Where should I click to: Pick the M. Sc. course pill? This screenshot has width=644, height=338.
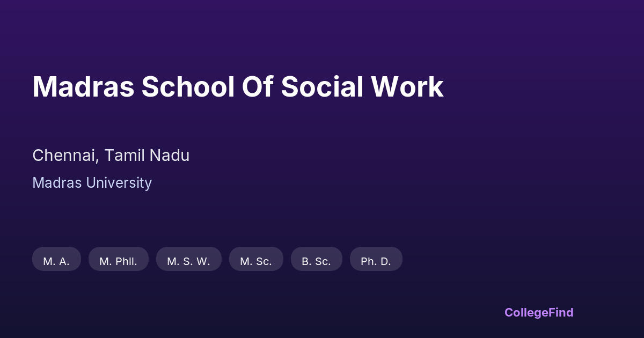pyautogui.click(x=256, y=261)
